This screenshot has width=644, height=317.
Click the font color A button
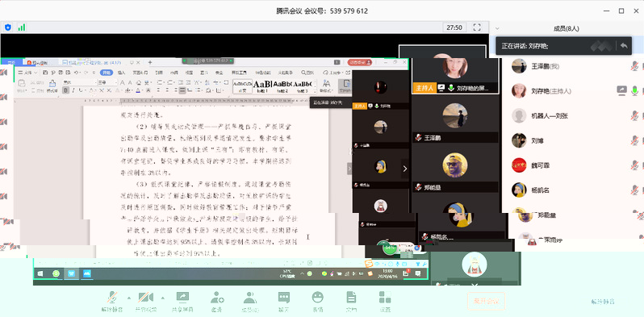pos(139,90)
